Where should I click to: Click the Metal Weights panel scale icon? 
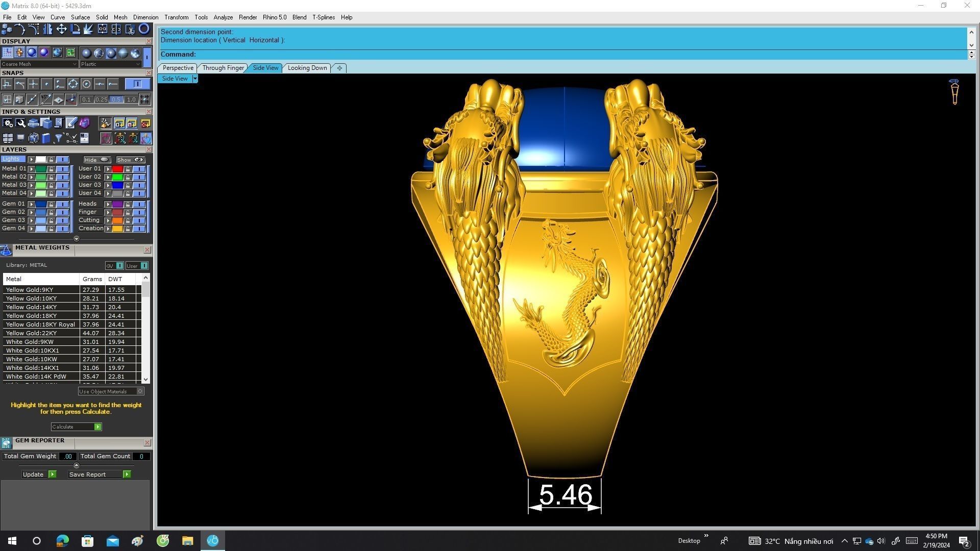[x=6, y=250]
